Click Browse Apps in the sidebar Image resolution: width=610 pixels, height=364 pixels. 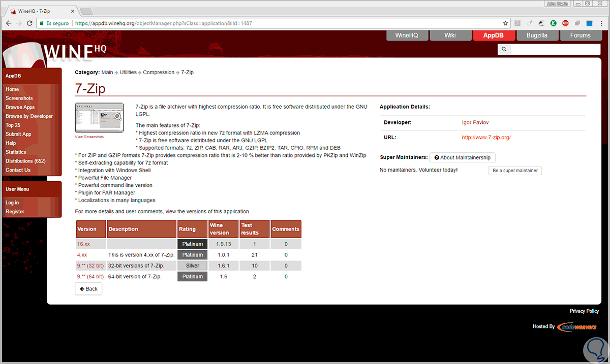pos(20,108)
